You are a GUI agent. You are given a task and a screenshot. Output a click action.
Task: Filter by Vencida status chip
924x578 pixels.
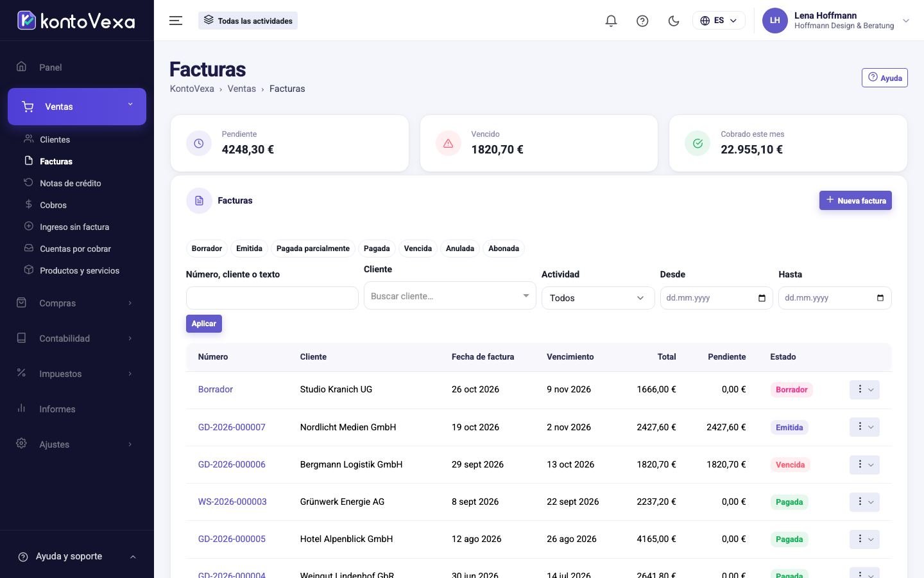click(x=418, y=249)
